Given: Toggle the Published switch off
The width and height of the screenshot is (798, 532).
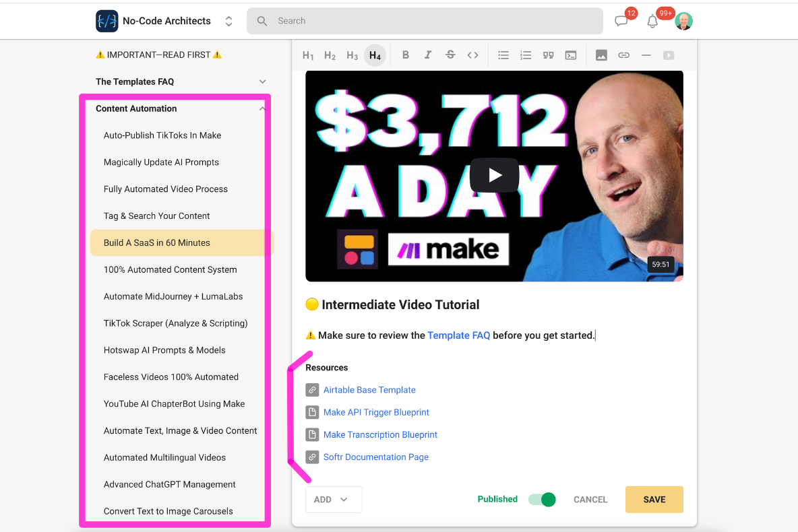Looking at the screenshot, I should (x=542, y=500).
